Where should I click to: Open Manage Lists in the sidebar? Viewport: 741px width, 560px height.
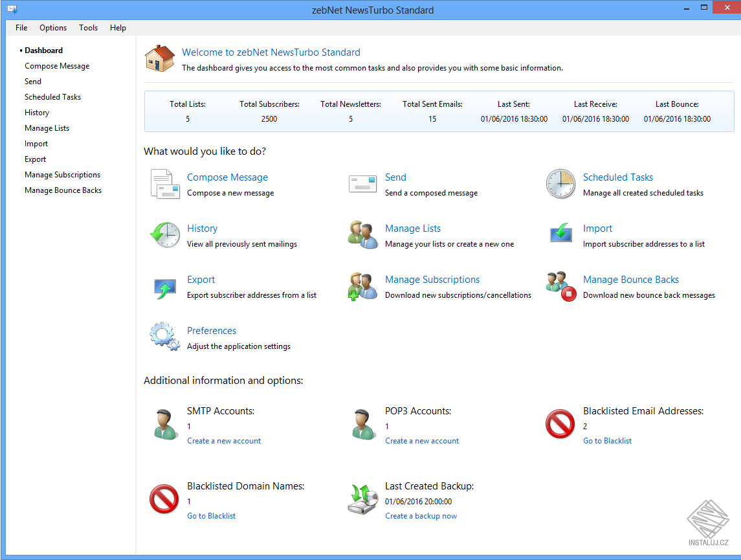point(47,128)
